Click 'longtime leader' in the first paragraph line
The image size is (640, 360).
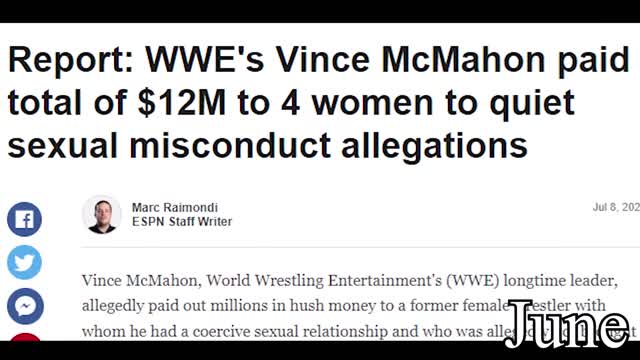(x=559, y=281)
